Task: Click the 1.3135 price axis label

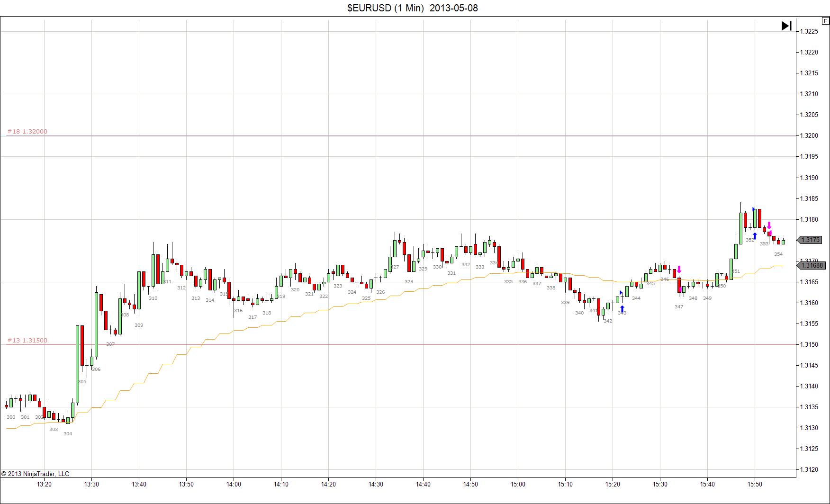Action: (x=809, y=407)
